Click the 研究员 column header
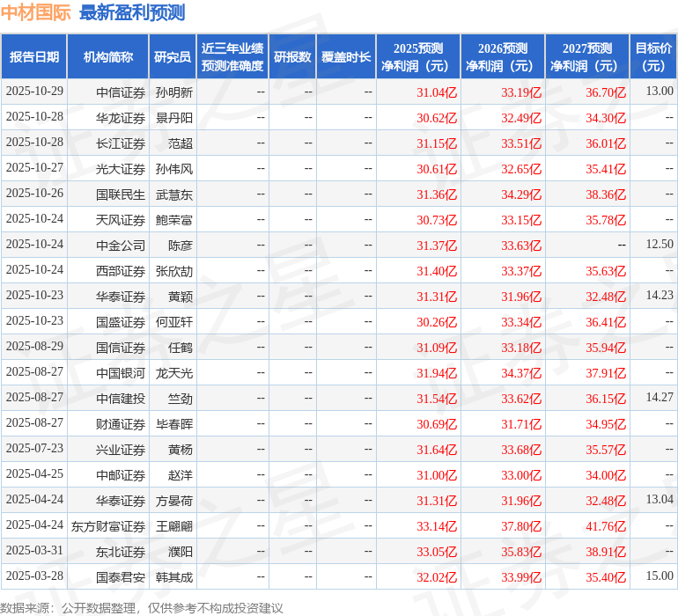This screenshot has height=616, width=678. (x=172, y=57)
